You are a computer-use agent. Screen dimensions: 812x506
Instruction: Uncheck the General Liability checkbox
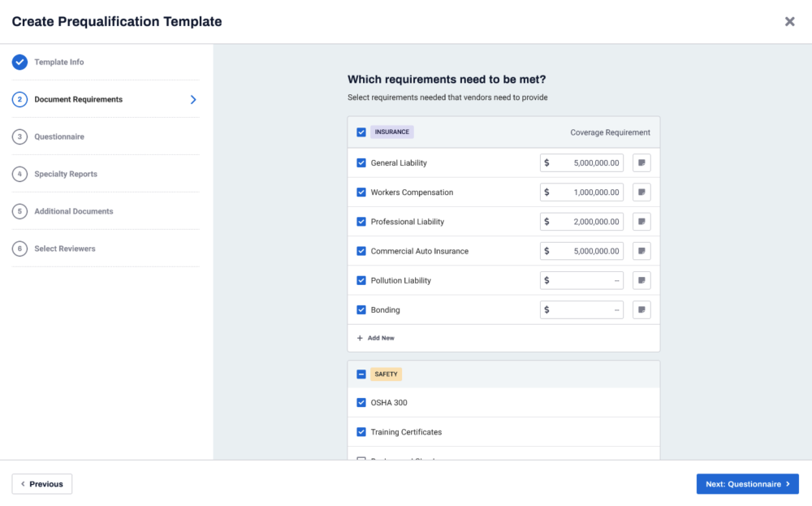(361, 163)
